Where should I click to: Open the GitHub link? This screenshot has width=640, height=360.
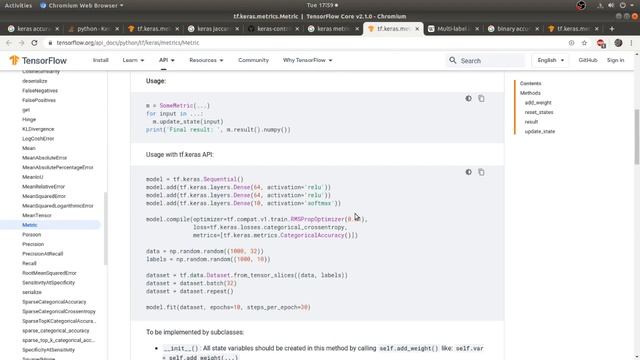[588, 60]
